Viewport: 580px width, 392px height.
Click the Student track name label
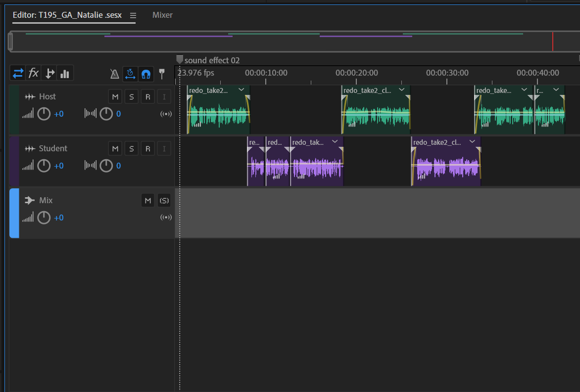point(53,149)
